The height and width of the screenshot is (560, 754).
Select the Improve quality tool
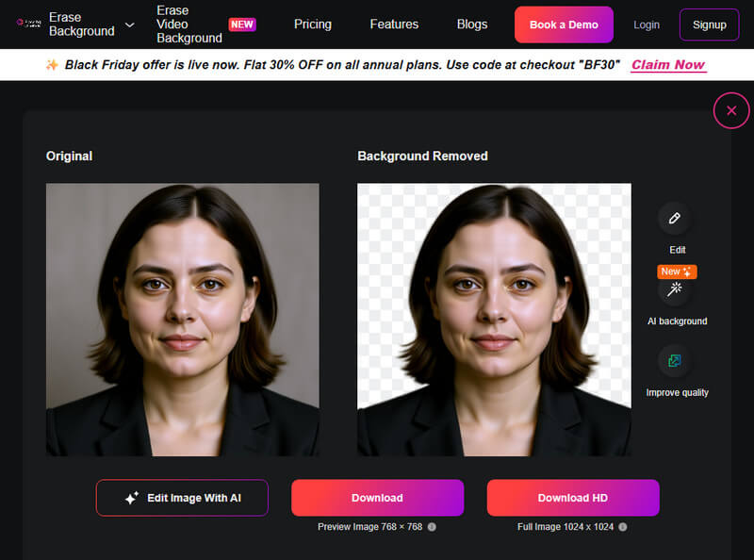click(676, 361)
